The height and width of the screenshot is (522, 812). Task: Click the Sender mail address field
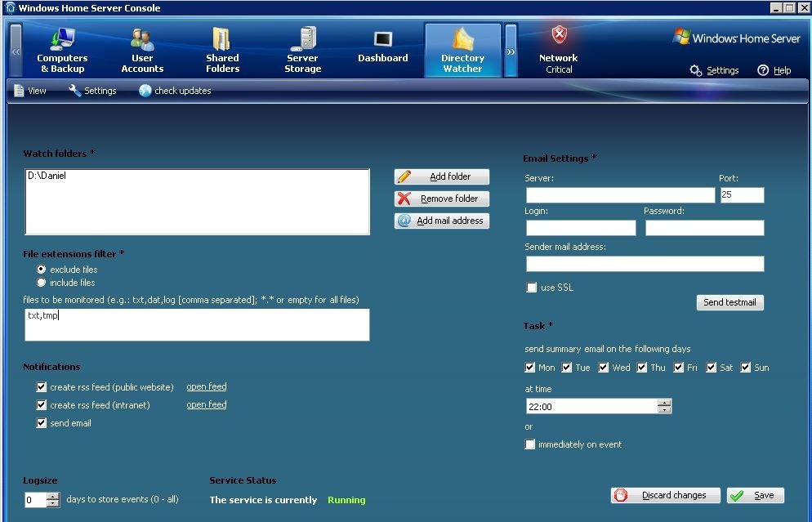(x=645, y=264)
